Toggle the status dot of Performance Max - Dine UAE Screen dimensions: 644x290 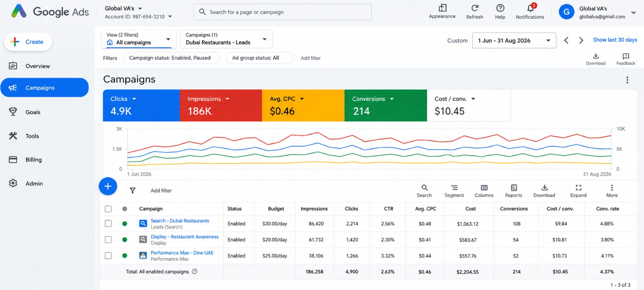coord(125,255)
